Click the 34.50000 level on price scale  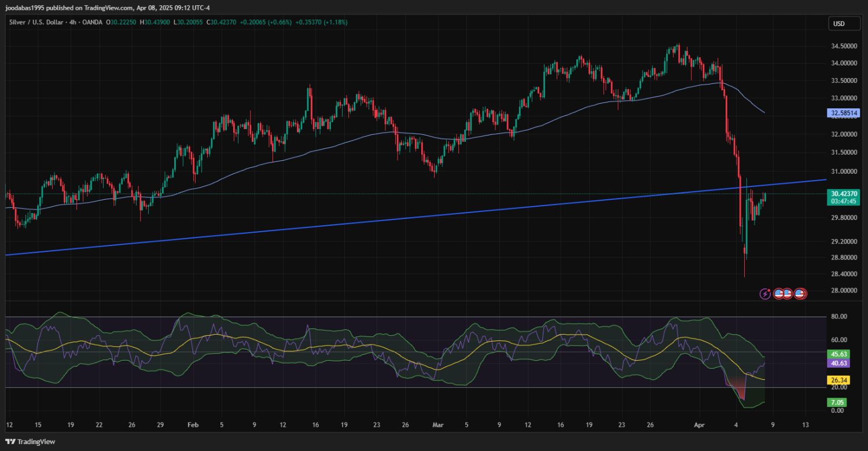coord(844,46)
